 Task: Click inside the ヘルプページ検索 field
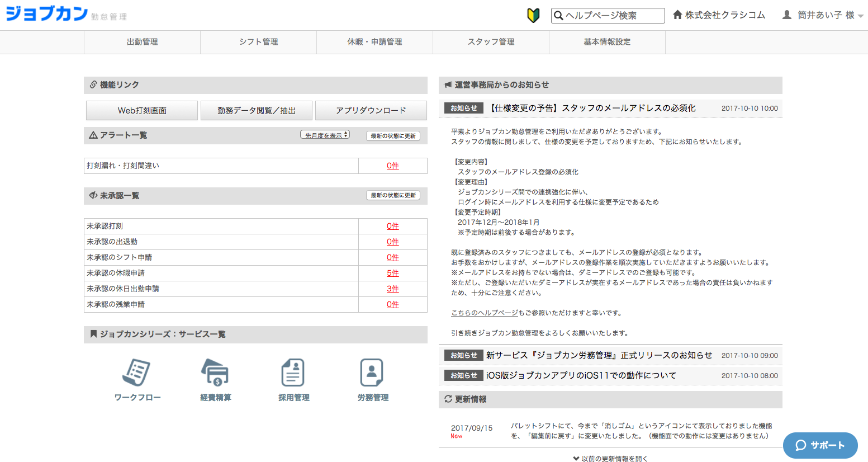pyautogui.click(x=608, y=16)
